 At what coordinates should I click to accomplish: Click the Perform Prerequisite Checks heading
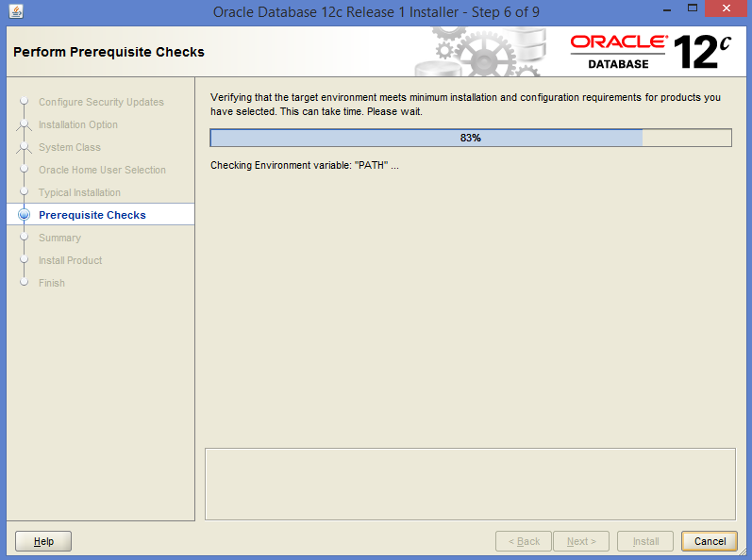pos(109,52)
